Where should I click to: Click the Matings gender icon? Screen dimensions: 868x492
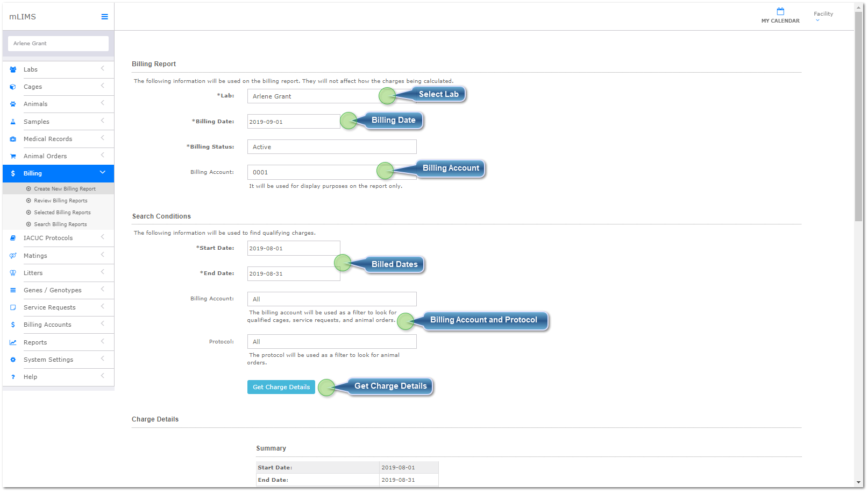coord(13,256)
